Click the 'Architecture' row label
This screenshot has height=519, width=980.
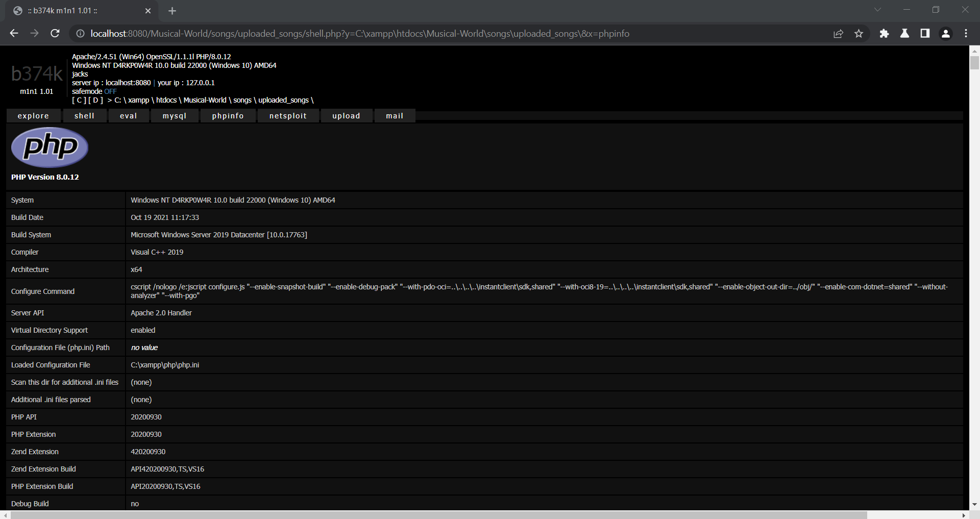coord(30,269)
